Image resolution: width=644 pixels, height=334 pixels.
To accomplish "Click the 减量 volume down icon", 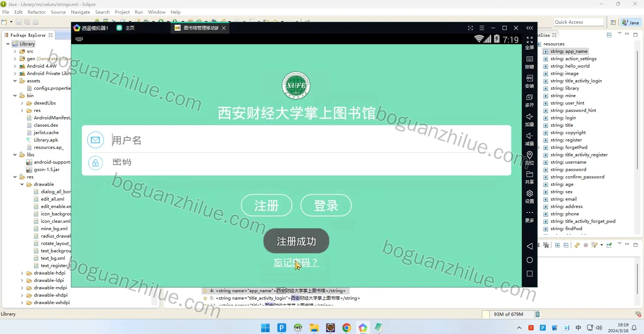I will pyautogui.click(x=530, y=136).
